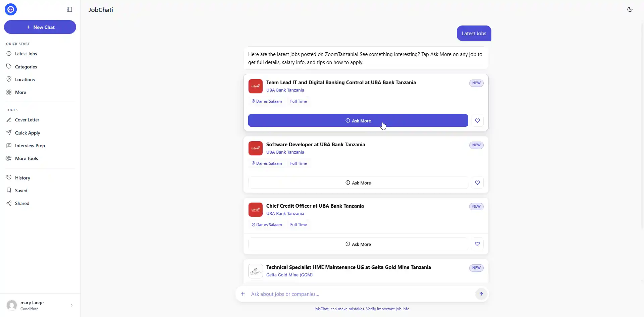Open Shared items
Screen dimensions: 644x317
[x=40, y=203]
